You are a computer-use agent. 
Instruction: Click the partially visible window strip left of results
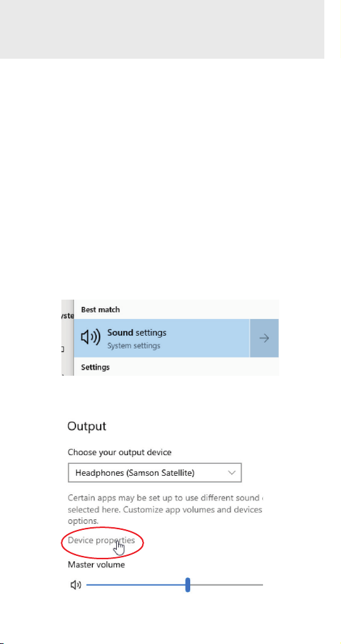click(67, 338)
